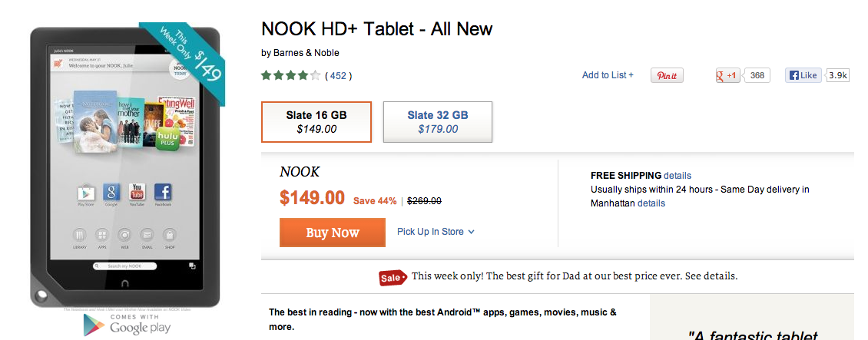The height and width of the screenshot is (340, 868).
Task: Click the star rating icons
Action: tap(290, 75)
